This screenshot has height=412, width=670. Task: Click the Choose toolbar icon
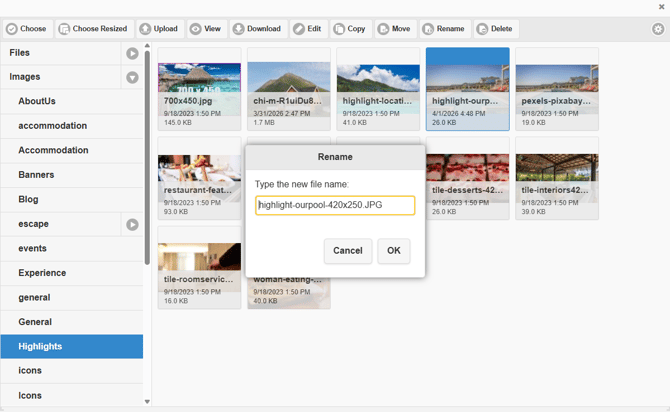coord(12,29)
